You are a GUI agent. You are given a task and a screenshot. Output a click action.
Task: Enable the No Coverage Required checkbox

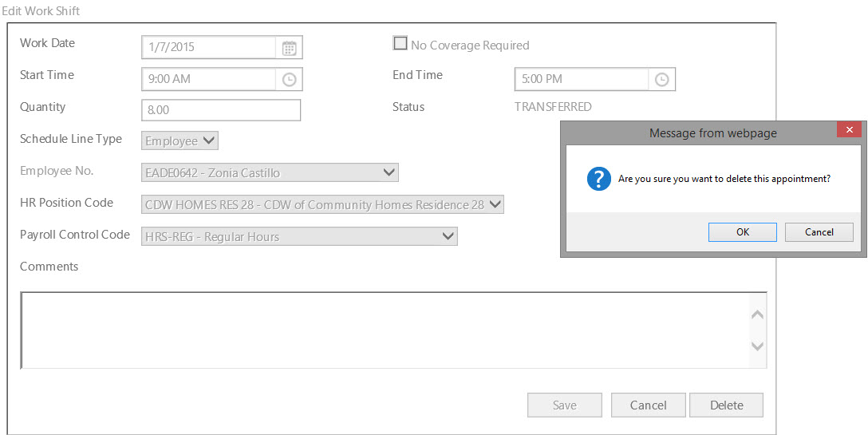(x=400, y=44)
